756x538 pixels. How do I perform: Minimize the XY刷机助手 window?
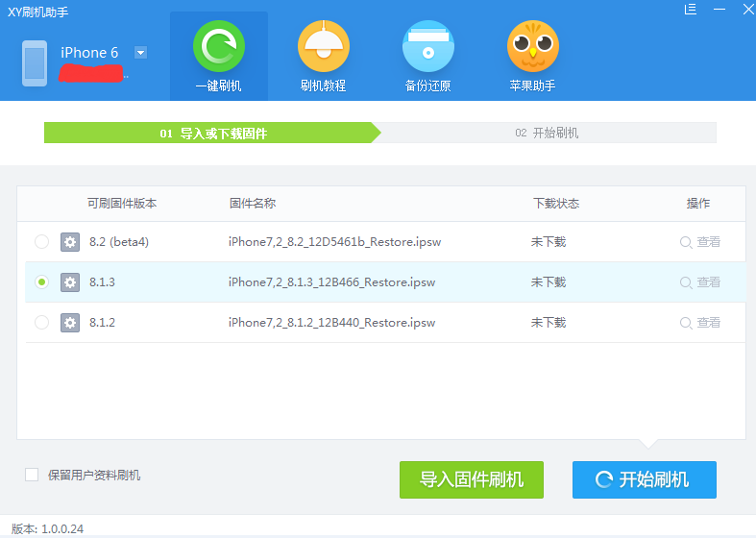719,10
